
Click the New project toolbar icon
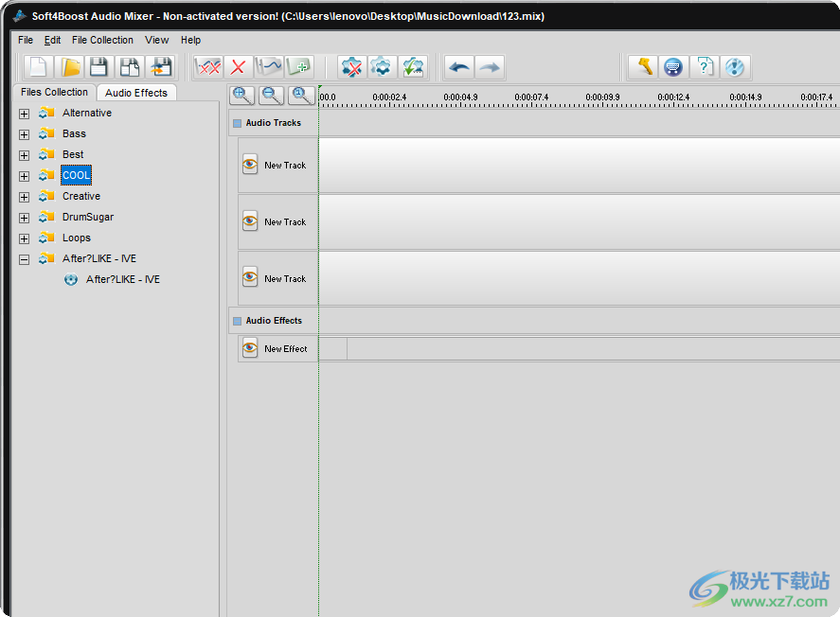(39, 67)
